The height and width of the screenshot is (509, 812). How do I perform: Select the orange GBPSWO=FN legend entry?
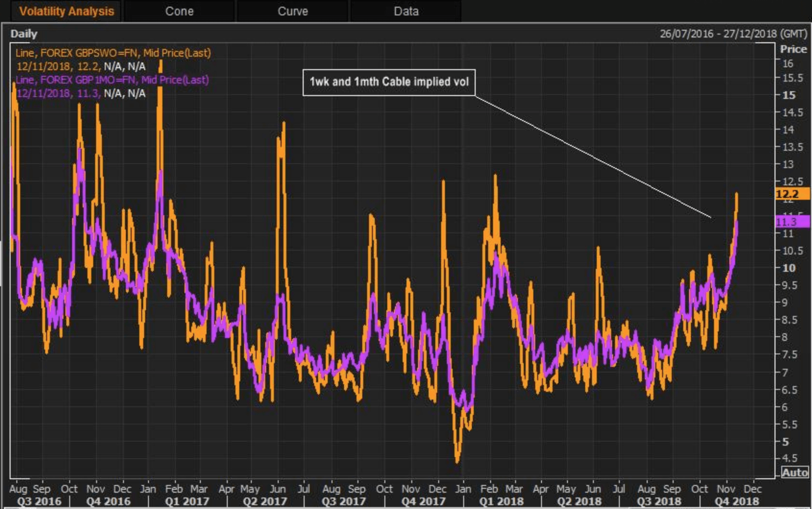click(113, 53)
